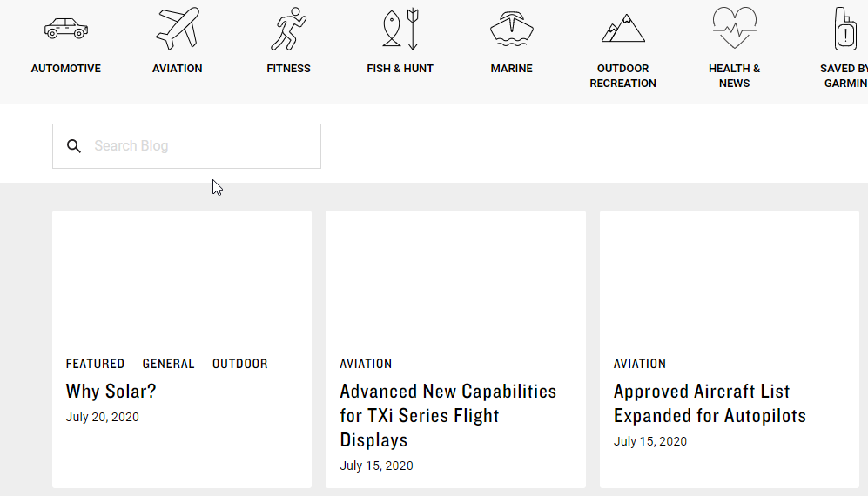This screenshot has width=868, height=496.
Task: Open "Approved Aircraft List Expanded for Autopilots"
Action: pos(710,403)
